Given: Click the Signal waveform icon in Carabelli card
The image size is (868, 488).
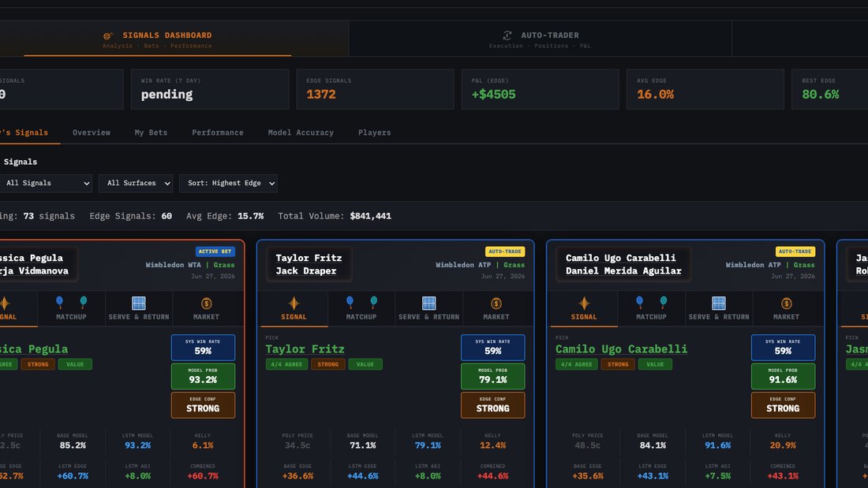Looking at the screenshot, I should (584, 304).
